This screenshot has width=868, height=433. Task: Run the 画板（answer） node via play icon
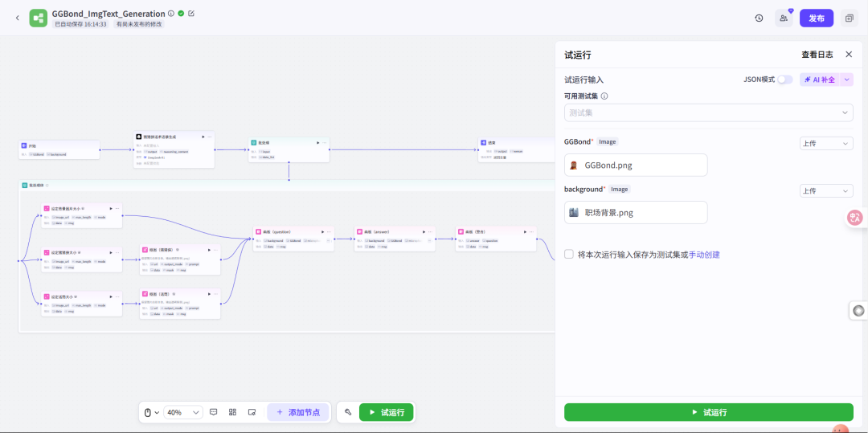point(424,231)
